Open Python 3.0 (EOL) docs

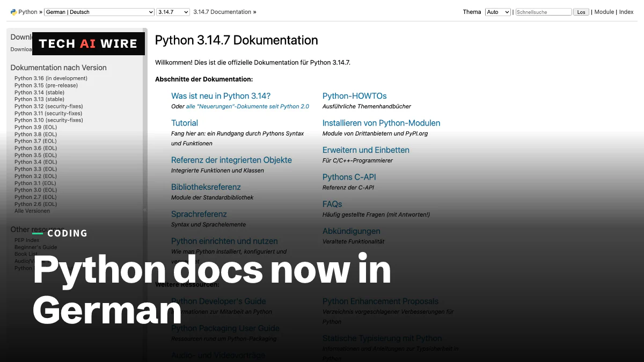click(x=35, y=190)
